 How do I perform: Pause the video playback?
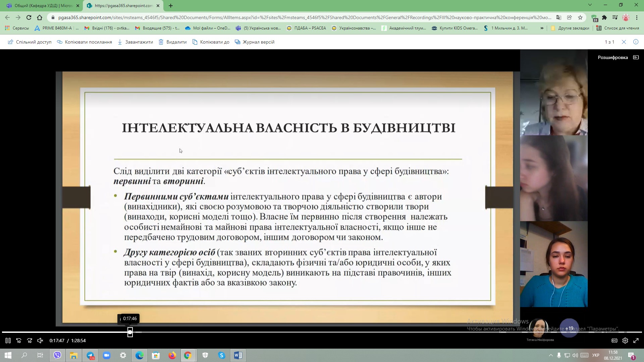pyautogui.click(x=8, y=341)
